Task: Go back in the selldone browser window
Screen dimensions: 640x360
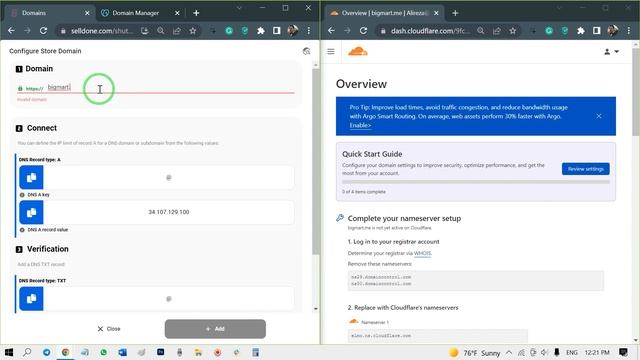Action: [x=11, y=31]
